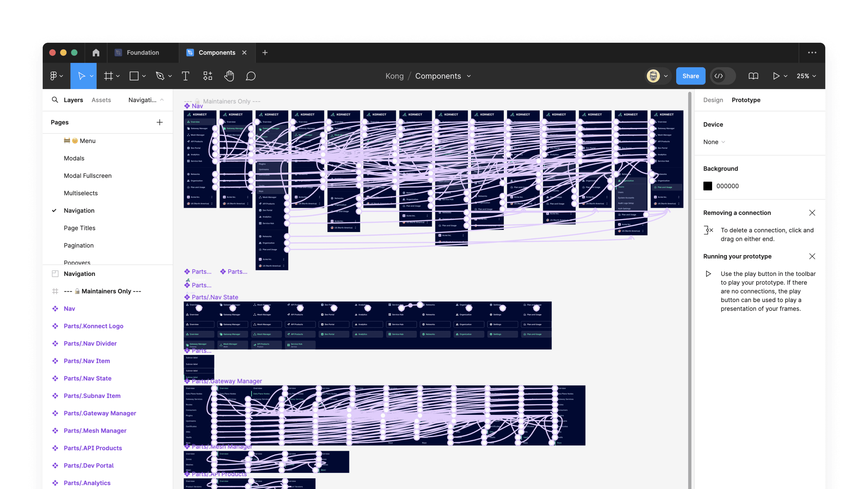Viewport: 868px width, 489px height.
Task: Select the Page Titles page
Action: tap(79, 228)
